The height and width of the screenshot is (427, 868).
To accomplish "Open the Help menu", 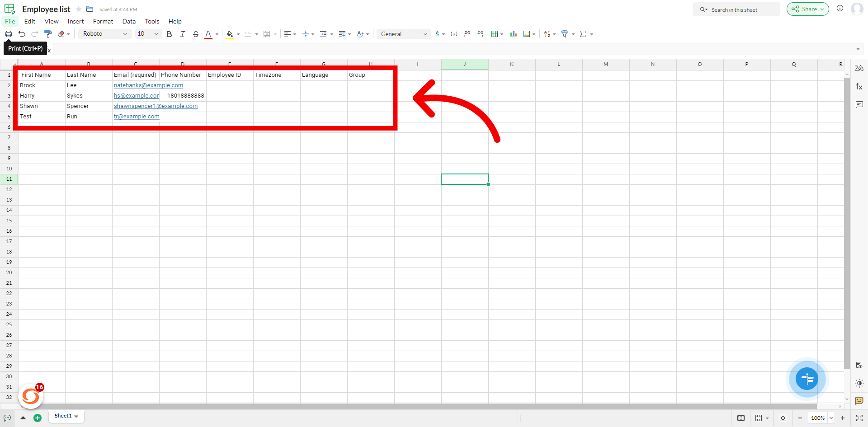I will pyautogui.click(x=175, y=21).
